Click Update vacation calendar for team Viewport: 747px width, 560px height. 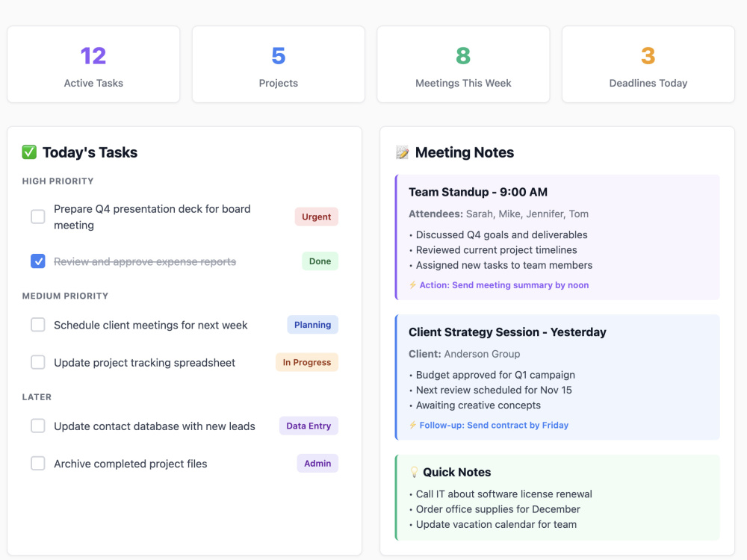pos(496,524)
